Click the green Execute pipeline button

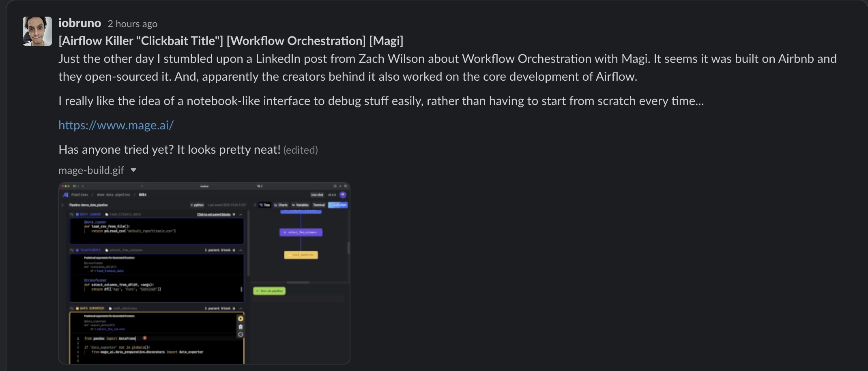270,291
